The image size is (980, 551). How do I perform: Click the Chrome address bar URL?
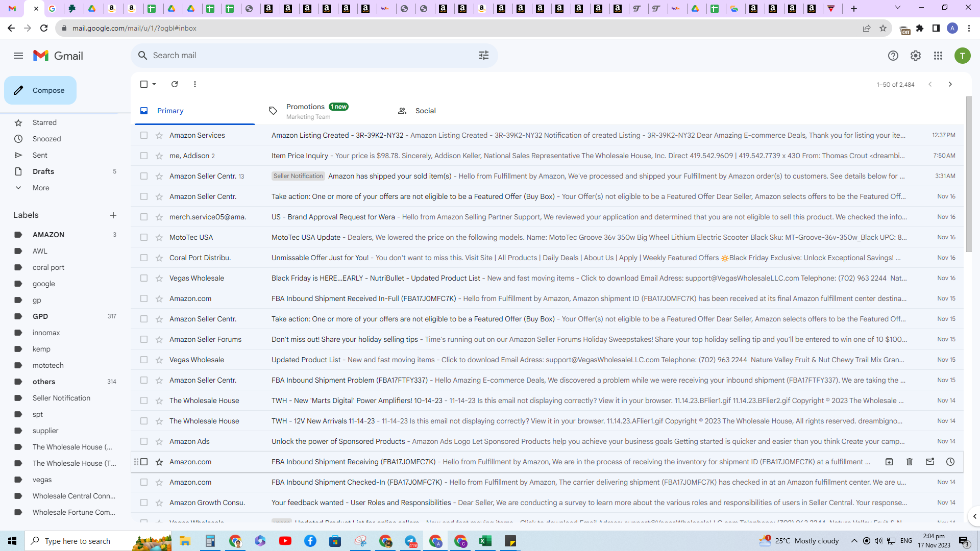(134, 28)
